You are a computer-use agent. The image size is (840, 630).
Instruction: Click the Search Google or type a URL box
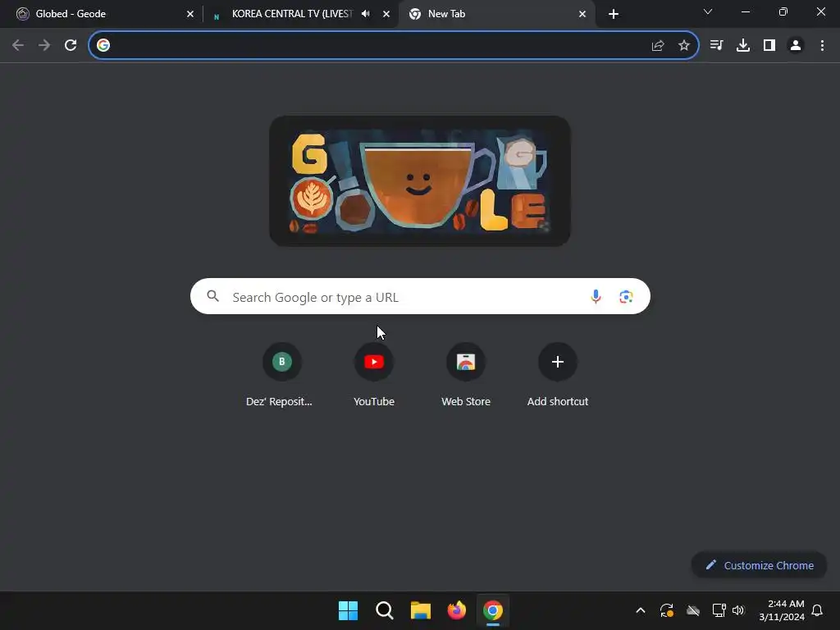pyautogui.click(x=420, y=296)
